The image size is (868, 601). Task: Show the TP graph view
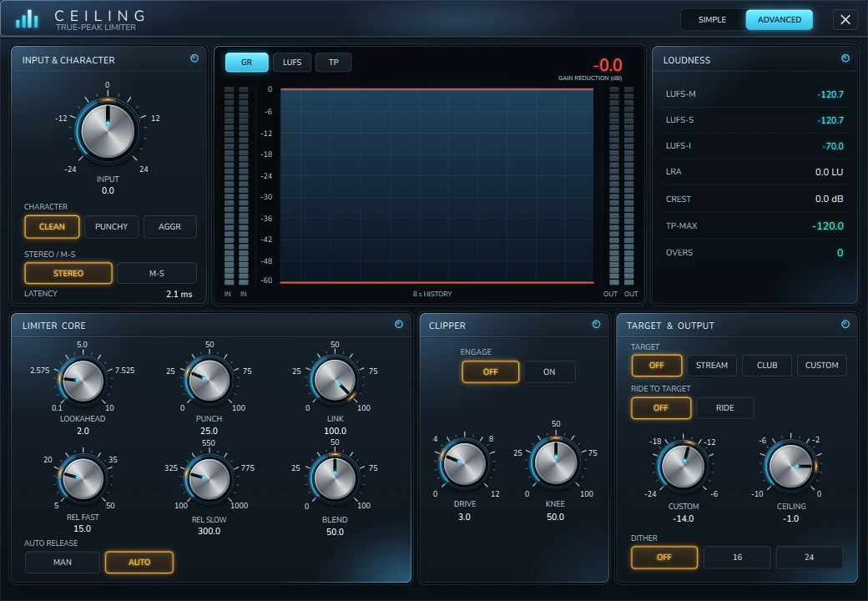(x=333, y=62)
